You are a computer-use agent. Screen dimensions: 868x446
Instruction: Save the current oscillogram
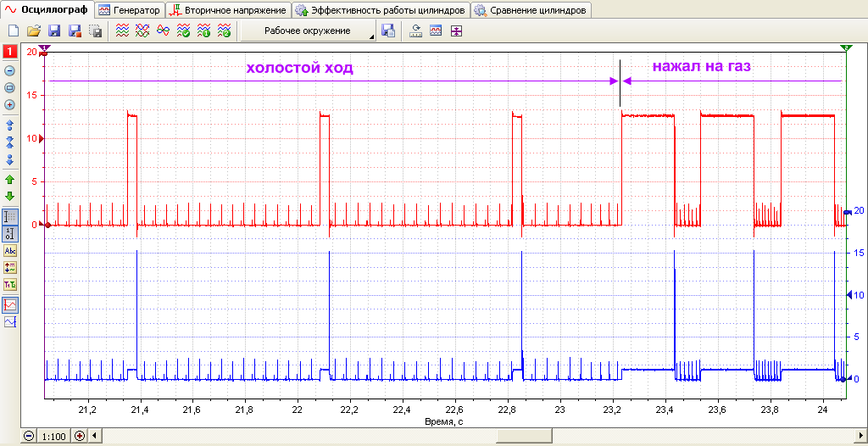point(54,31)
